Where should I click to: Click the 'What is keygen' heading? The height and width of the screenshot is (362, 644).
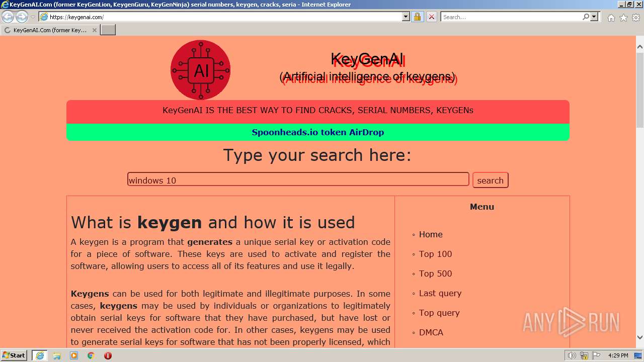pos(213,222)
